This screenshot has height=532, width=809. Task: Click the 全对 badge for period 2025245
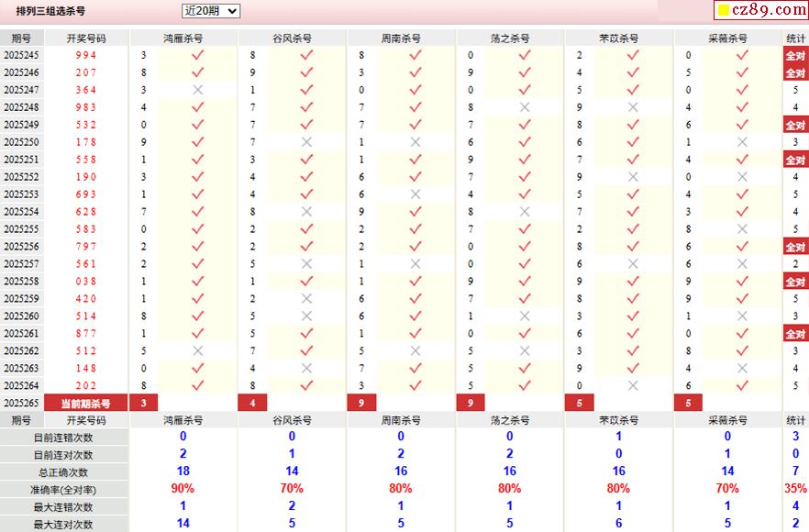(x=795, y=55)
